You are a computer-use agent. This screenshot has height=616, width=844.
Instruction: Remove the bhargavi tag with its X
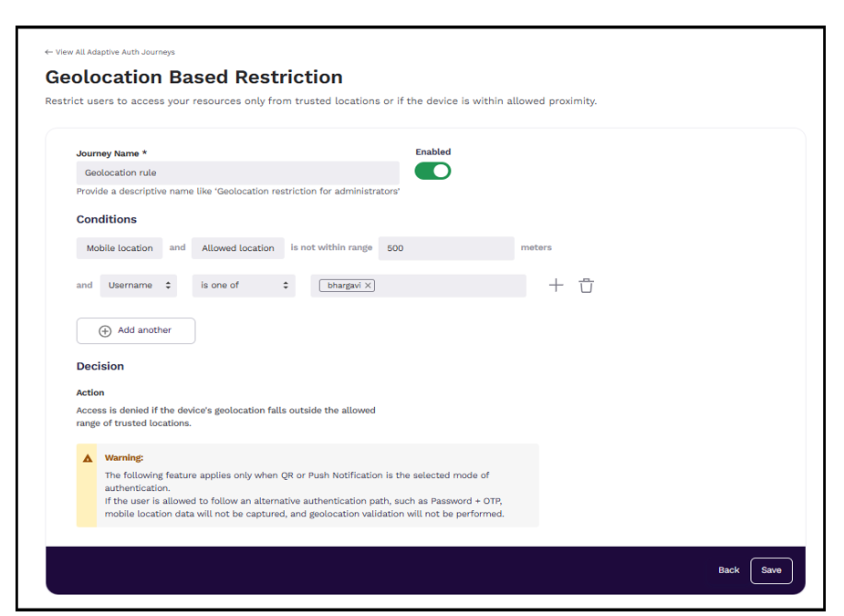(368, 286)
